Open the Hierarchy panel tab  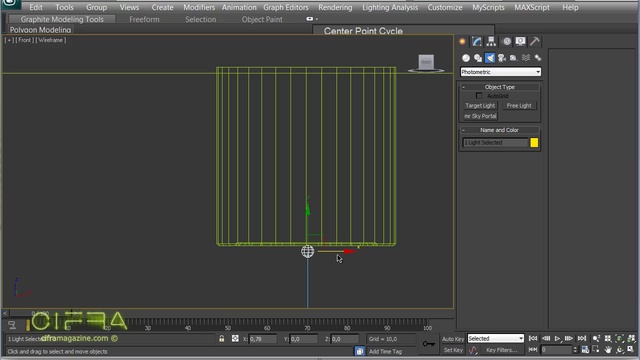point(491,41)
